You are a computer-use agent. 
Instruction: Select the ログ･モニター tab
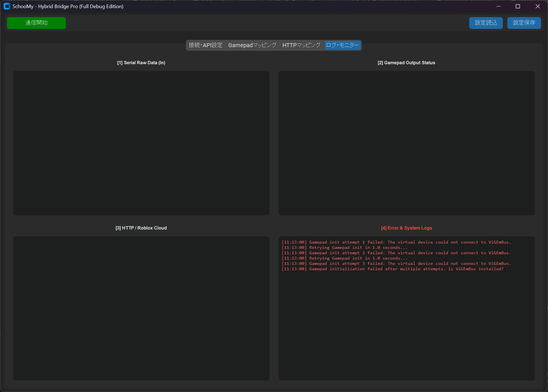point(342,45)
